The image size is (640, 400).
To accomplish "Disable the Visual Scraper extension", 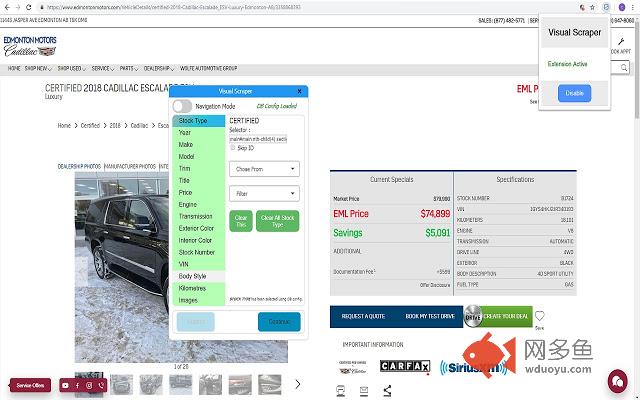I will tap(574, 93).
